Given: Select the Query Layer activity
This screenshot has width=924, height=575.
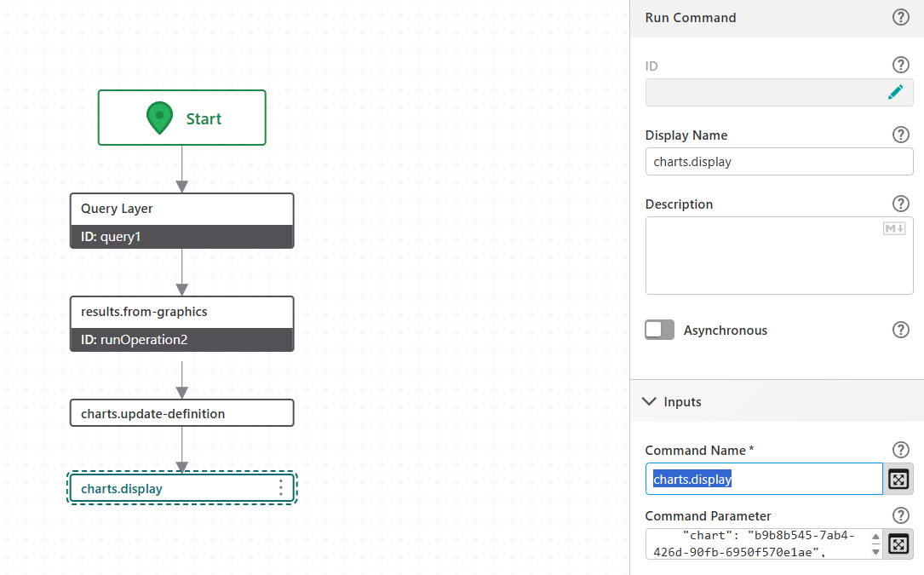Looking at the screenshot, I should pyautogui.click(x=182, y=221).
